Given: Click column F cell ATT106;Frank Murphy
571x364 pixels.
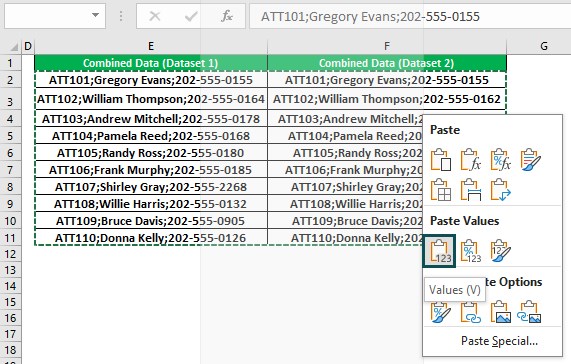Looking at the screenshot, I should click(345, 170).
